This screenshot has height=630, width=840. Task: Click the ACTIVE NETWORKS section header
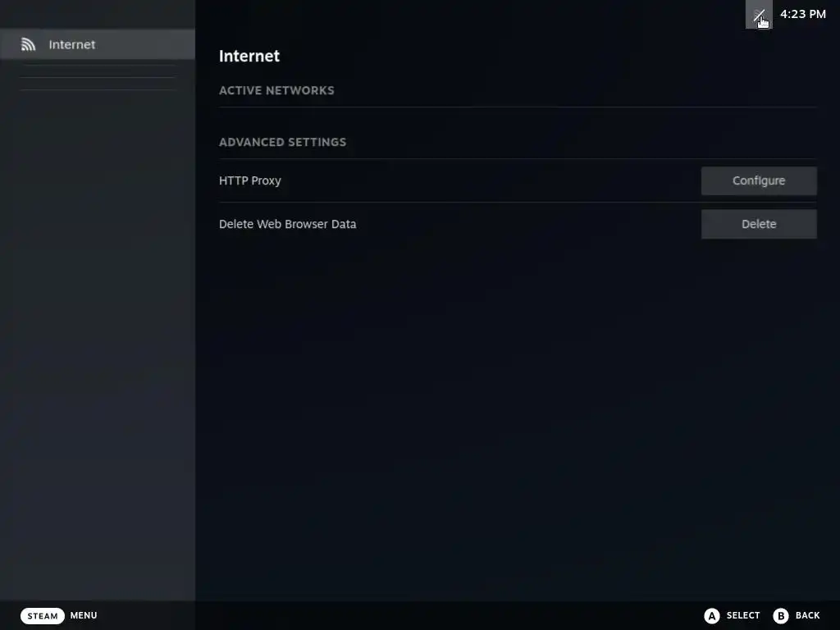[x=276, y=90]
